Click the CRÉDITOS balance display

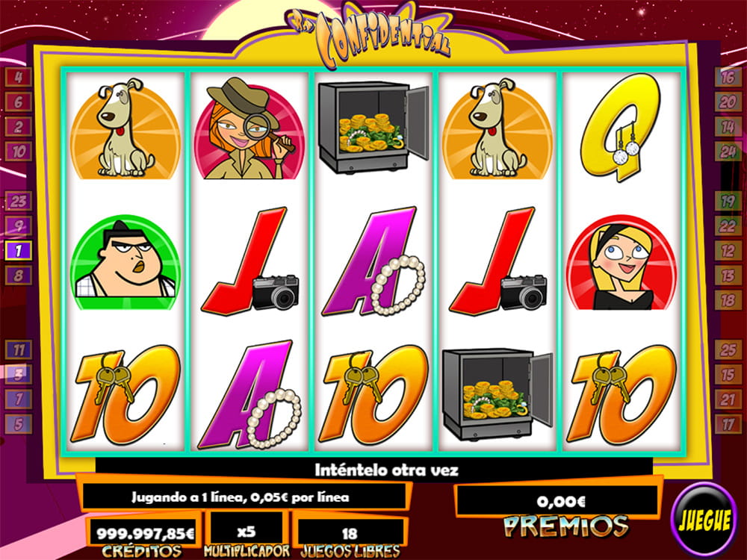(x=144, y=533)
